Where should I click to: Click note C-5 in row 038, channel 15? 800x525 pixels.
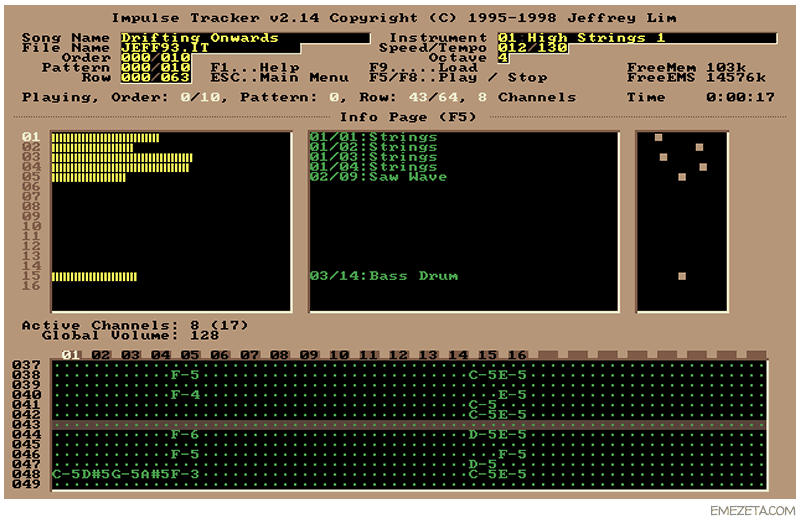[483, 375]
